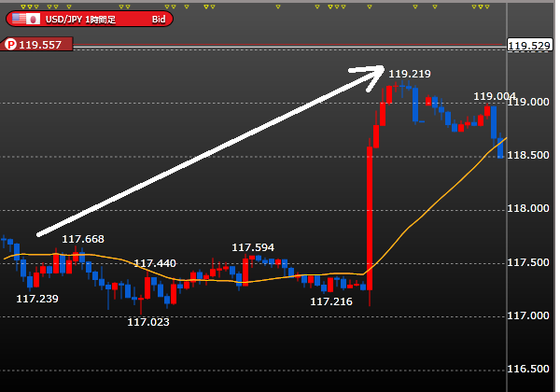Click the 117.440 price annotation

[x=155, y=263]
